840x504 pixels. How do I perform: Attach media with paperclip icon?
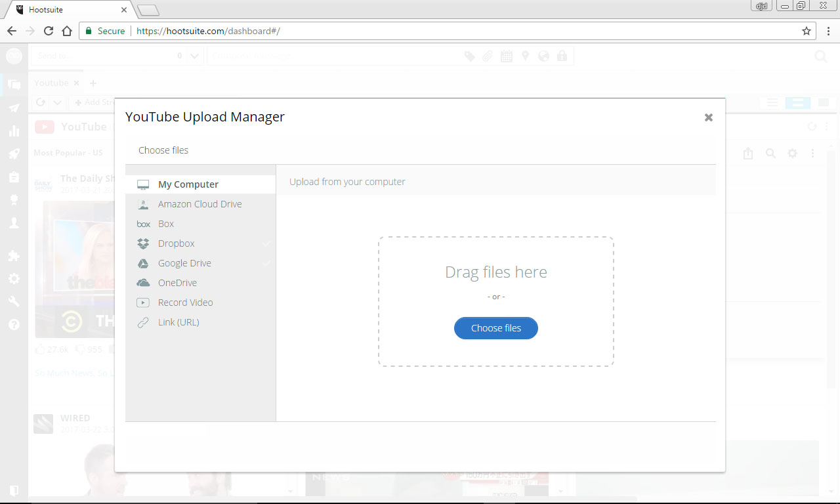pos(488,56)
